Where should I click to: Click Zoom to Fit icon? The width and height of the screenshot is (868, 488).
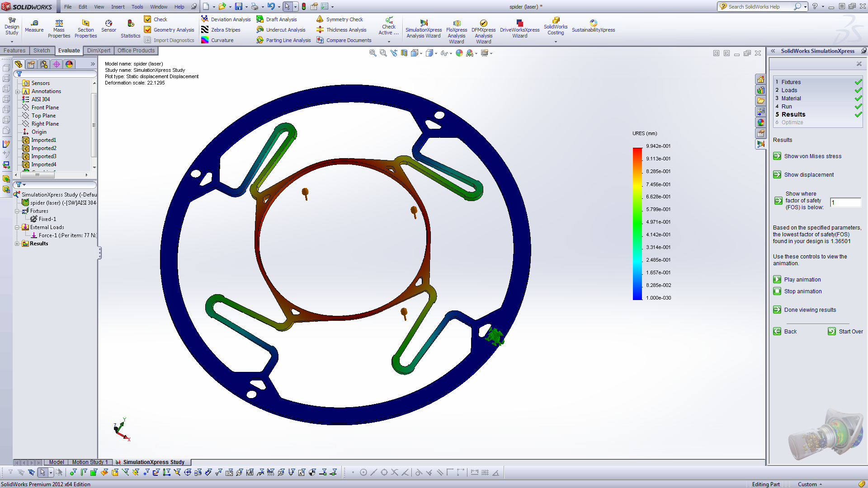[373, 53]
